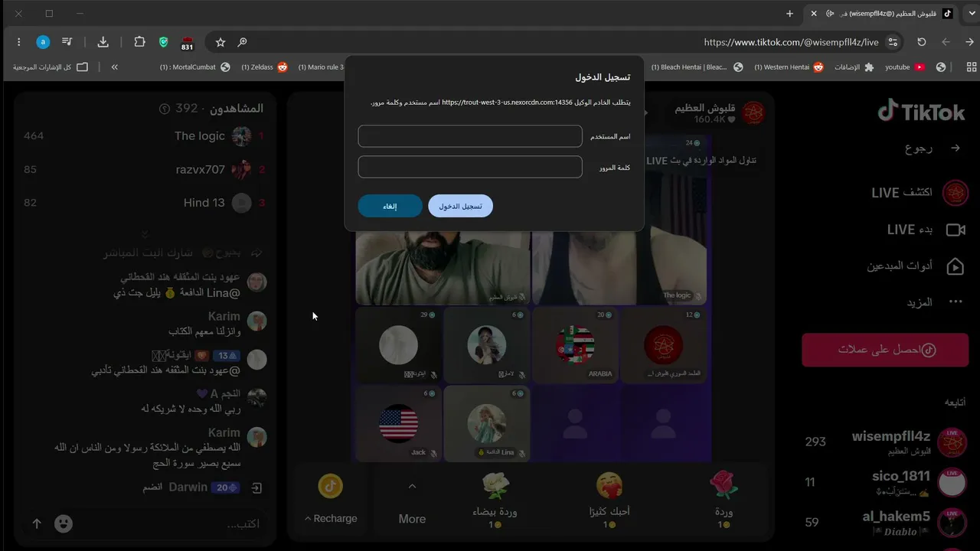980x551 pixels.
Task: Open the MortalCumbat bookmark
Action: [194, 67]
